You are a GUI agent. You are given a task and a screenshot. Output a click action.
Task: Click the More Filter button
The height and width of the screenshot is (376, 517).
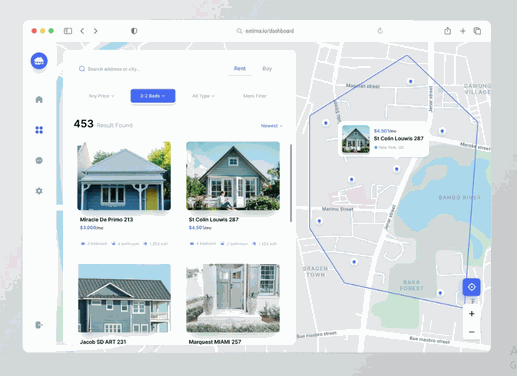(255, 96)
